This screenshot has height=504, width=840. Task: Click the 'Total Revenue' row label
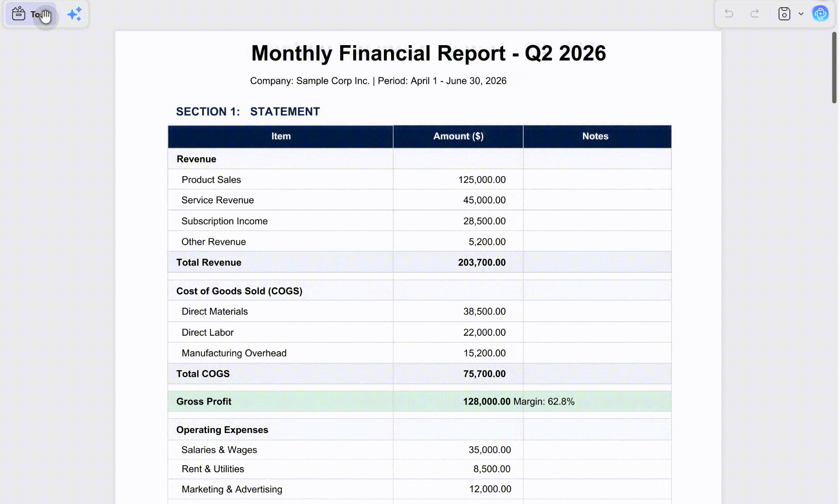(209, 262)
